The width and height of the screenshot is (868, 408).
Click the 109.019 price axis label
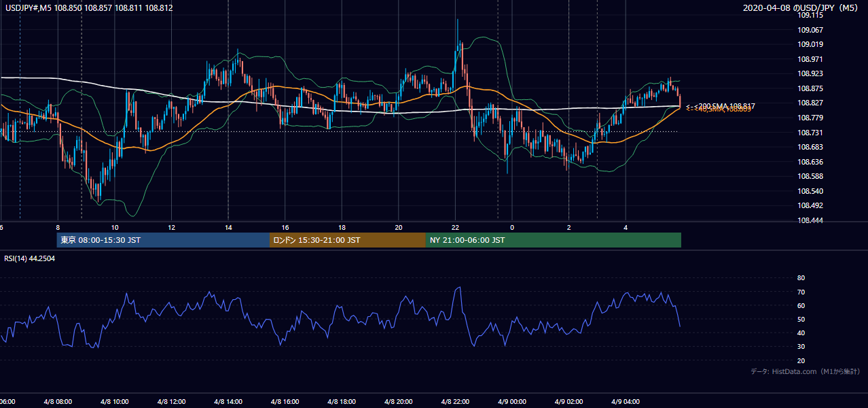(810, 45)
